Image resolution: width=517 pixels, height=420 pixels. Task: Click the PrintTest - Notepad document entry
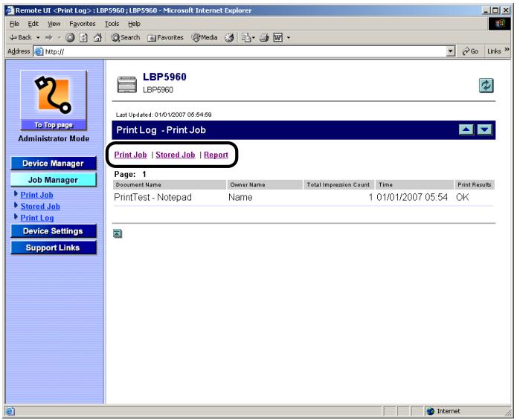pyautogui.click(x=152, y=197)
